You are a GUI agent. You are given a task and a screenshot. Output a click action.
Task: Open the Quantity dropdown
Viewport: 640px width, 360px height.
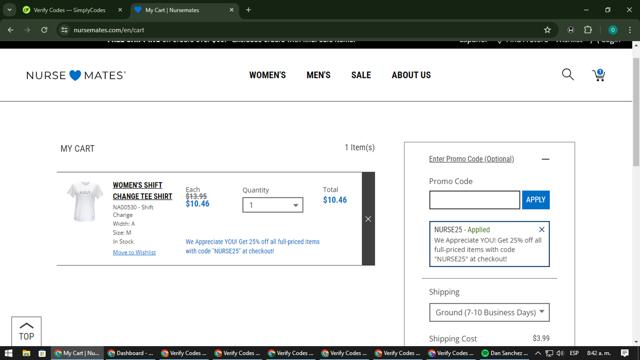[273, 205]
